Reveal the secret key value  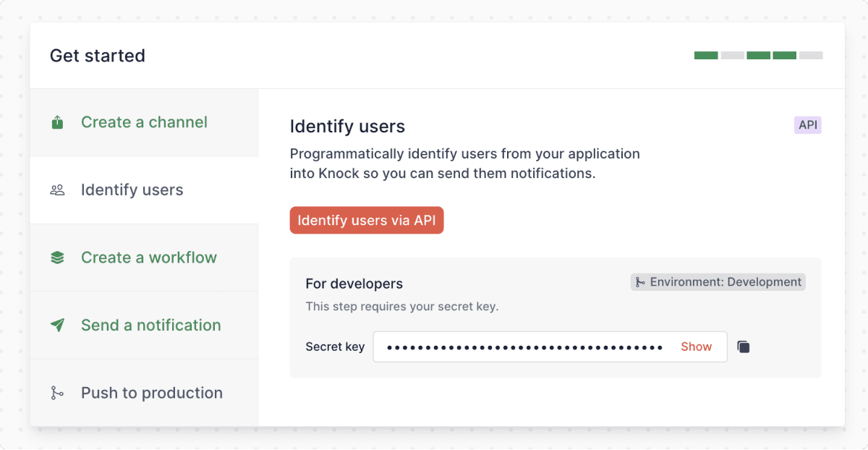click(x=696, y=347)
